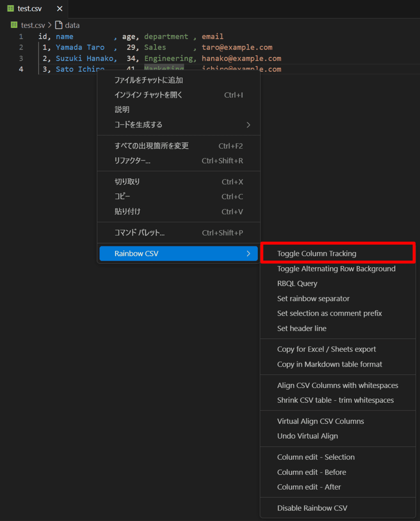This screenshot has width=420, height=521.
Task: Select Set rainbow separator
Action: tap(313, 298)
